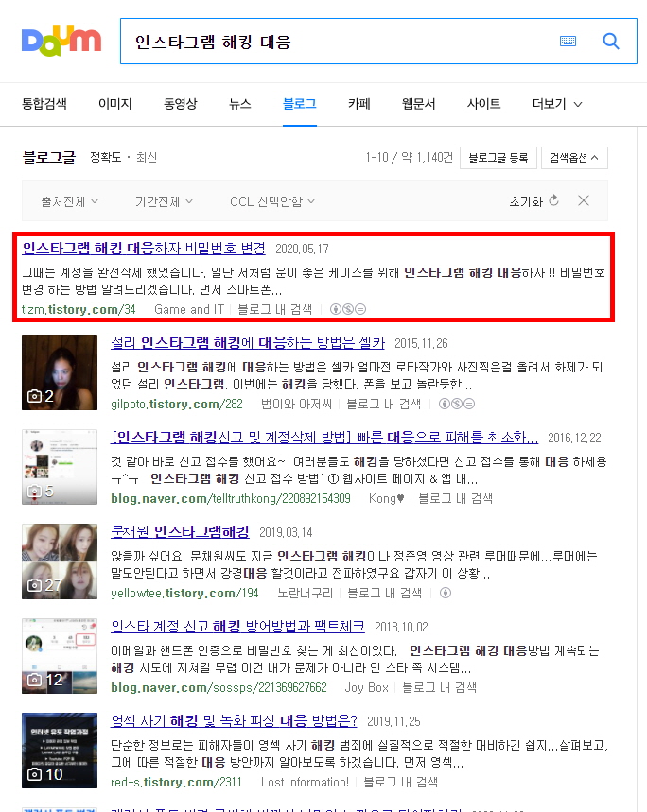
Task: Open 문채원 인스타그램해킹 result
Action: point(180,532)
